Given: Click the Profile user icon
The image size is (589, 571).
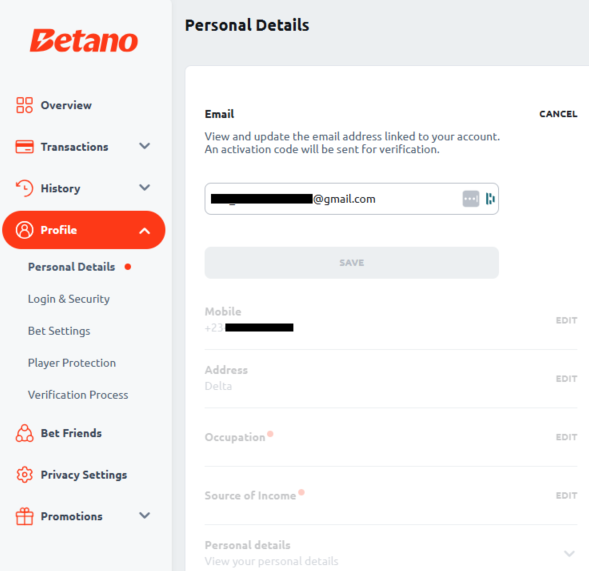Looking at the screenshot, I should pos(24,230).
